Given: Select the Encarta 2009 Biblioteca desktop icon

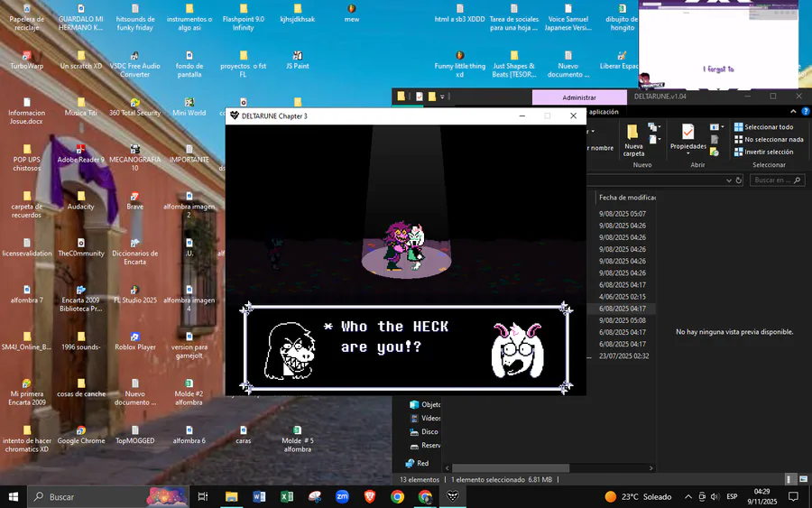Looking at the screenshot, I should pos(81,299).
